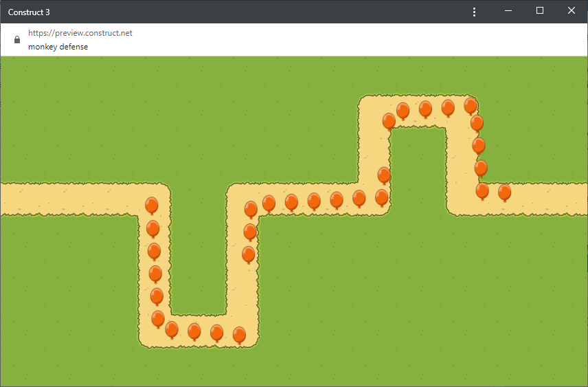Pop the last balloon at the path start
Image resolution: width=588 pixels, height=387 pixels.
152,206
